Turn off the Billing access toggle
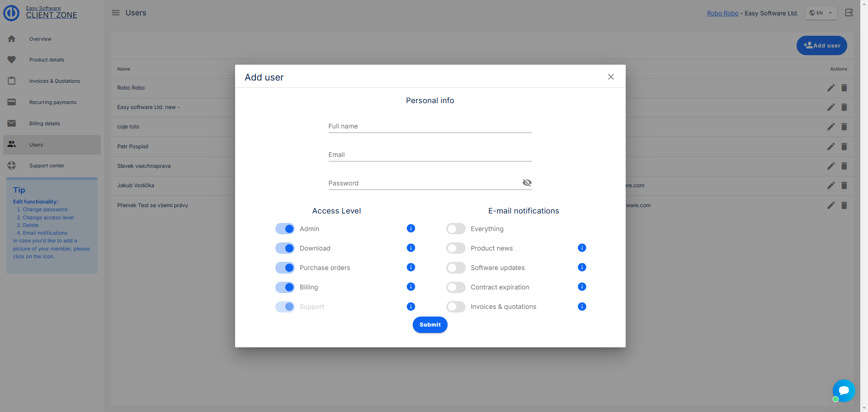The image size is (868, 412). [285, 287]
